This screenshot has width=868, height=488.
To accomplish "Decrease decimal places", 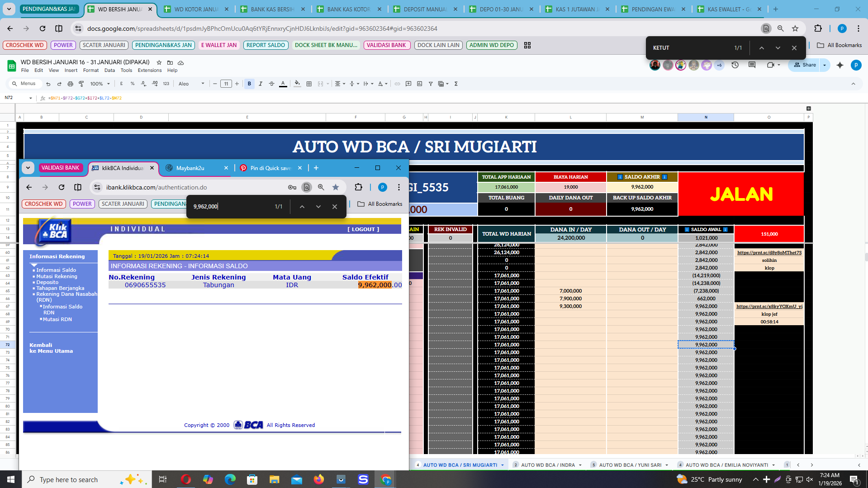I will pos(143,84).
